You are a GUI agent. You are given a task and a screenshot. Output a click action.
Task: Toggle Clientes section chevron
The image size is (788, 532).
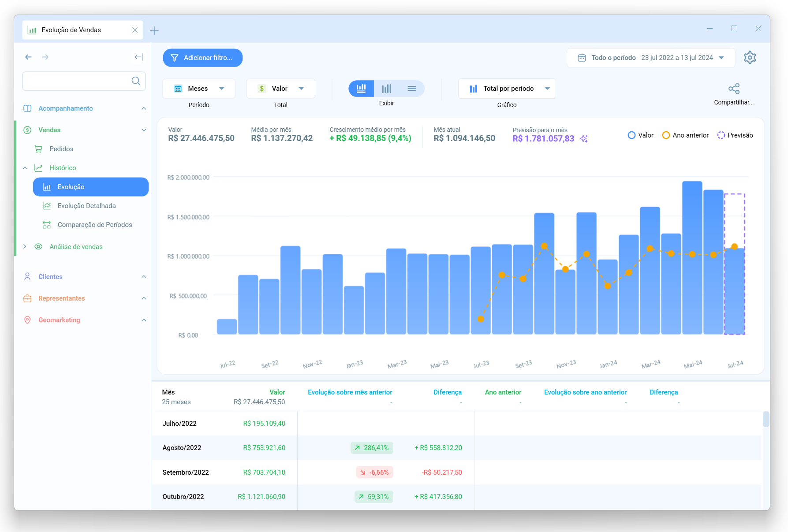[144, 277]
